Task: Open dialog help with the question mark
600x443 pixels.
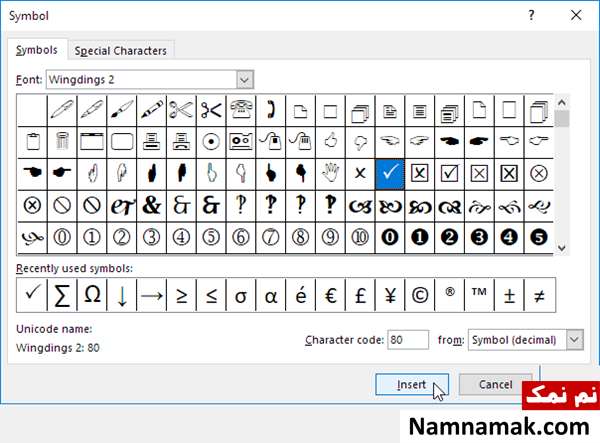Action: [532, 15]
